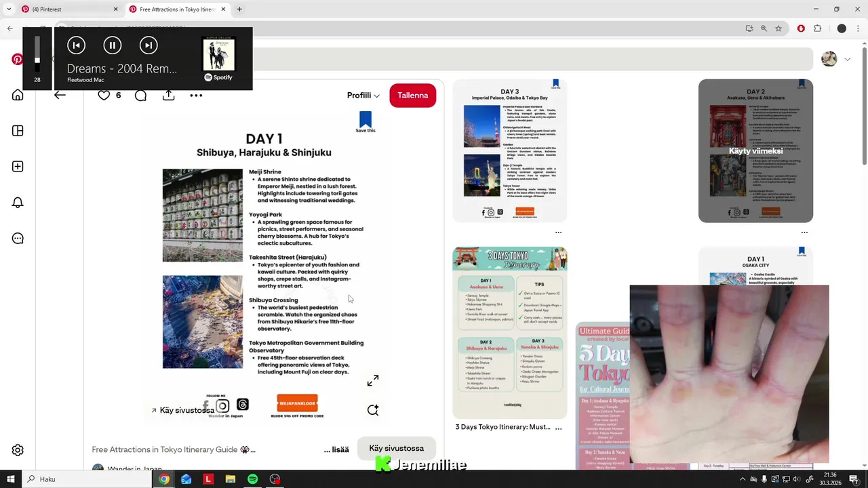868x488 pixels.
Task: Open more options for Day 2 Asakusa pin
Action: [804, 232]
